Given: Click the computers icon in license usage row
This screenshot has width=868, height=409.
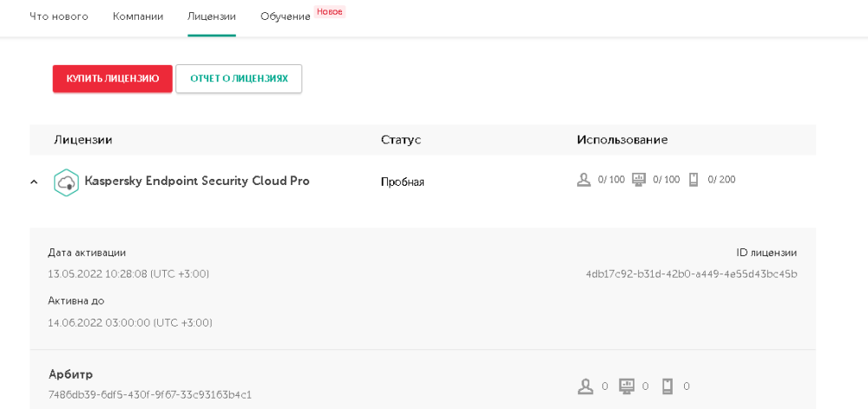Looking at the screenshot, I should (x=639, y=180).
